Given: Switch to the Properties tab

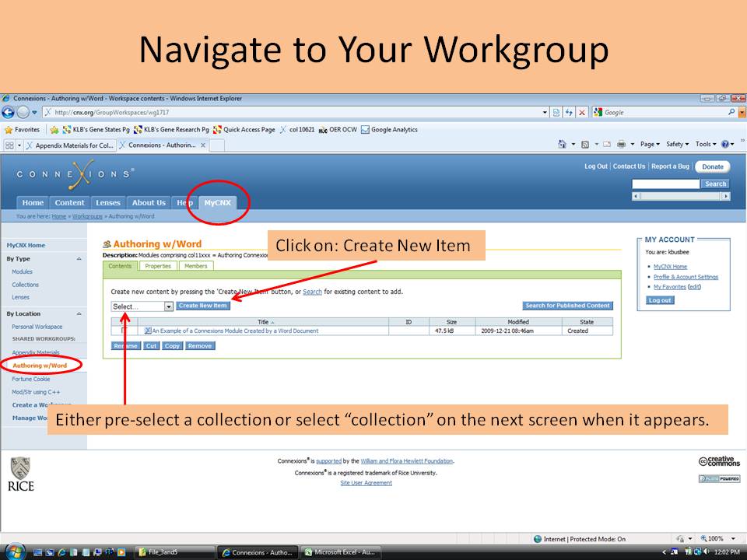Looking at the screenshot, I should 158,266.
